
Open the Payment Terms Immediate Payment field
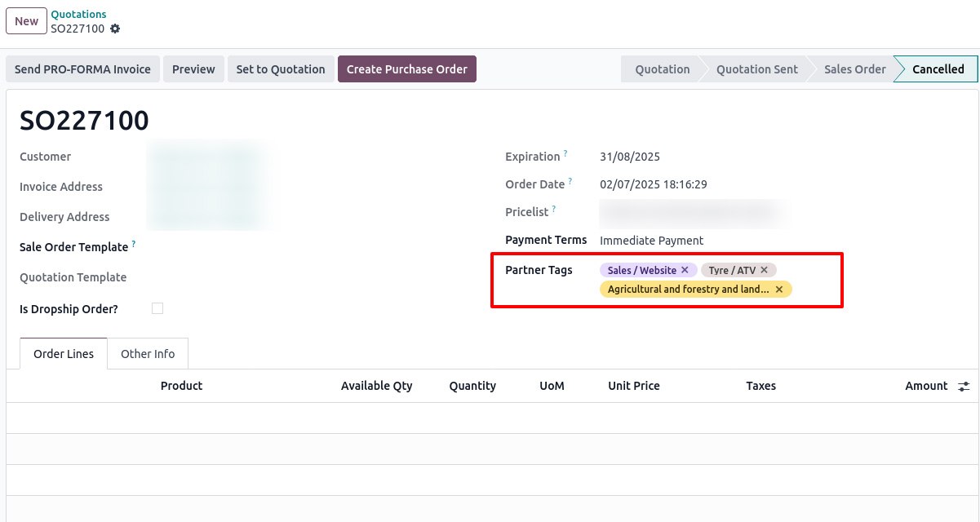click(651, 241)
